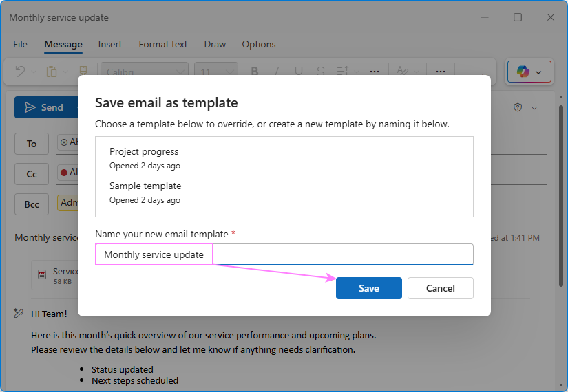Toggle Bold formatting
Viewport: 568px width, 392px height.
pos(255,71)
